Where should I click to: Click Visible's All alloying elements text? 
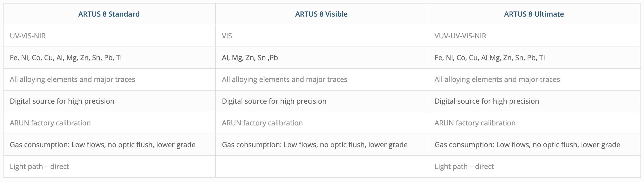285,79
